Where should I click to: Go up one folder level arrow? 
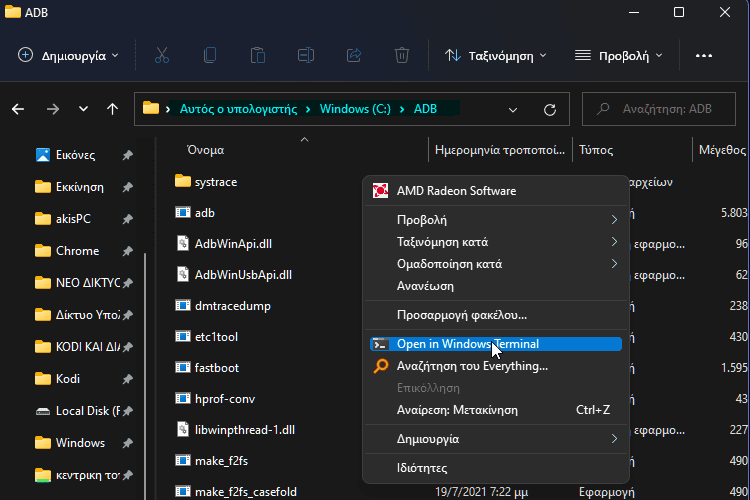(113, 109)
